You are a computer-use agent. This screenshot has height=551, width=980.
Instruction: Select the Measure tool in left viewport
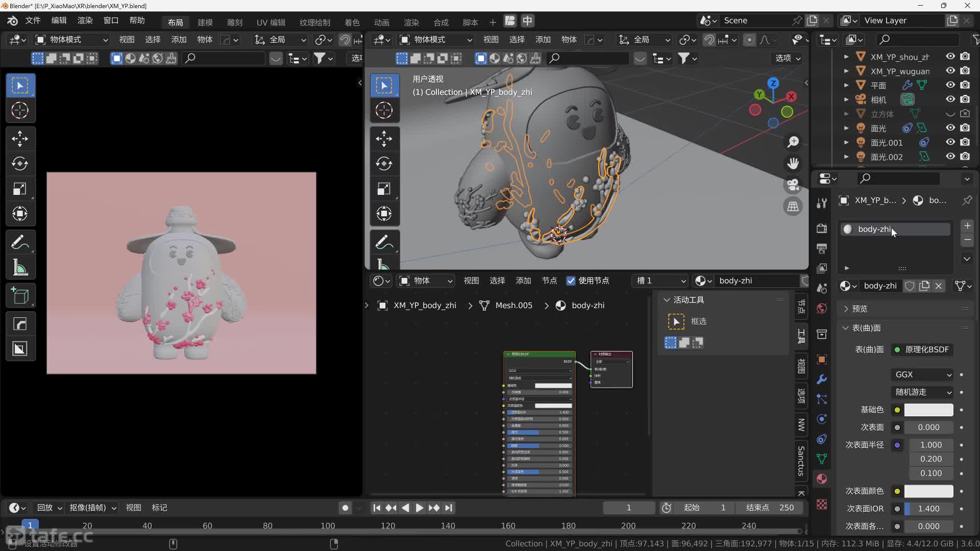coord(20,267)
